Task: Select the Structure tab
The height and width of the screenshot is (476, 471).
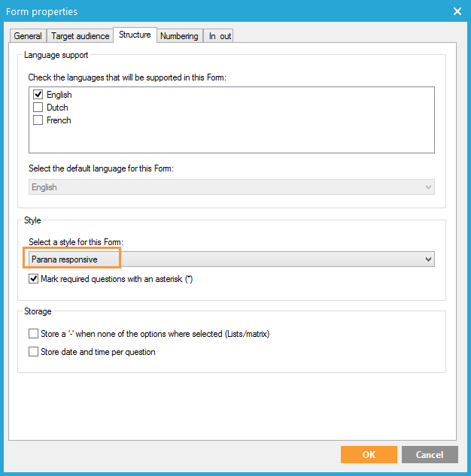Action: click(135, 35)
